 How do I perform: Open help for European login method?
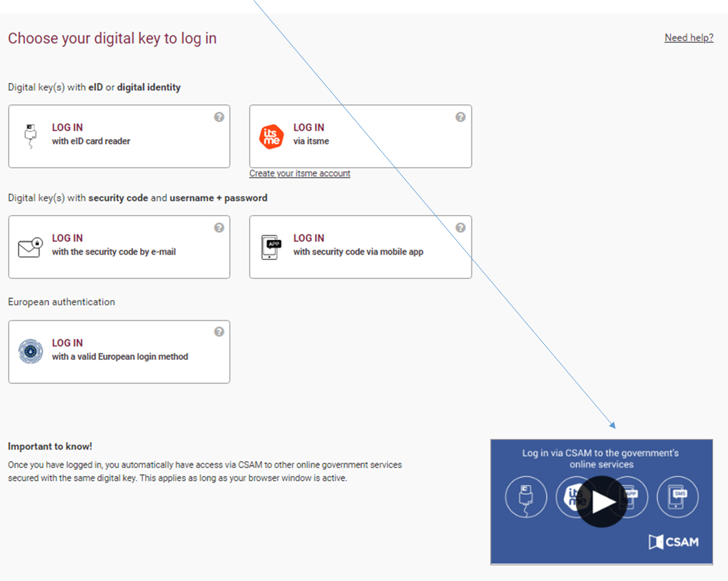tap(219, 332)
